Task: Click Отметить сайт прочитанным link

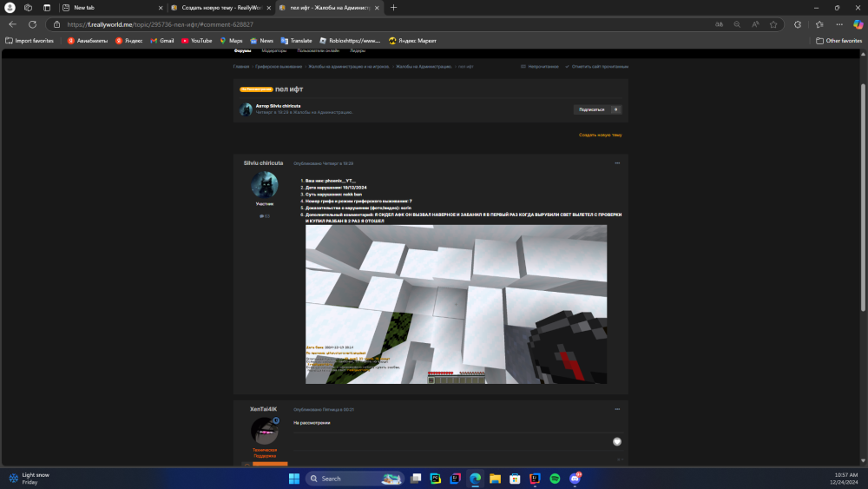Action: click(597, 67)
